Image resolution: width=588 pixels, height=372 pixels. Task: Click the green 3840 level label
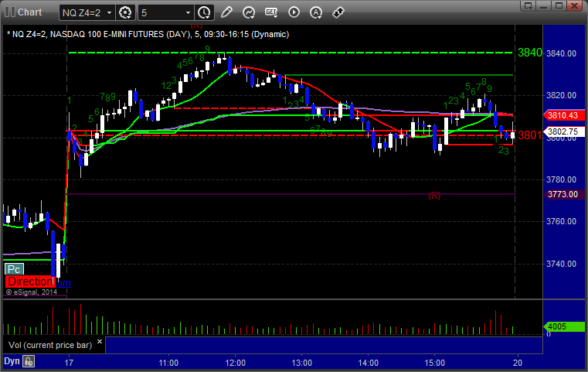530,53
